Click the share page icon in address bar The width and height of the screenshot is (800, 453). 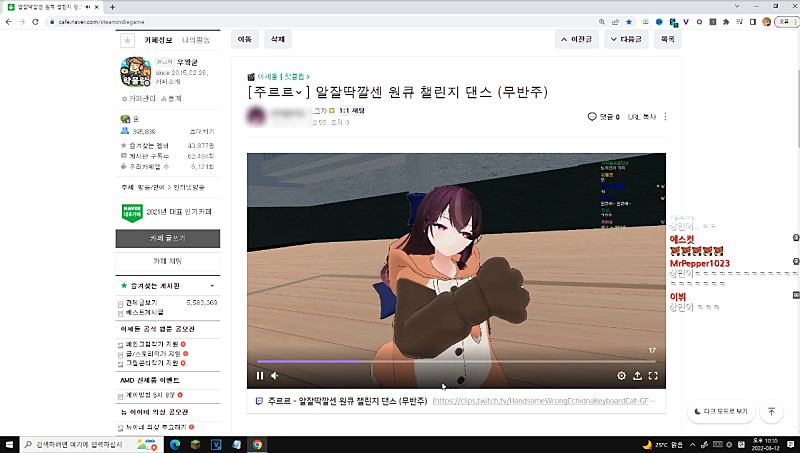(x=615, y=22)
